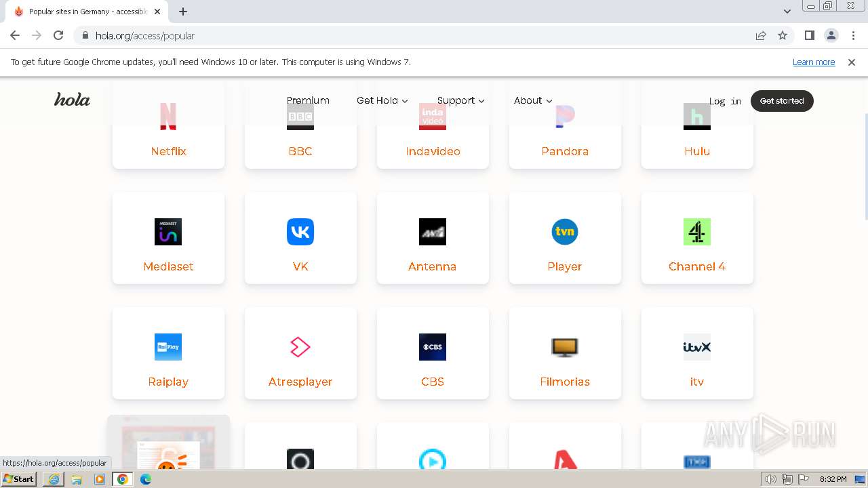Open the Hulu logo icon

coord(697,117)
